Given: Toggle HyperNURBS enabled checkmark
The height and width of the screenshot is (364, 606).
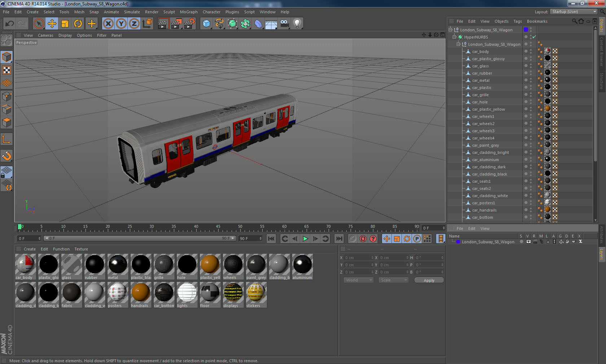Looking at the screenshot, I should (534, 37).
